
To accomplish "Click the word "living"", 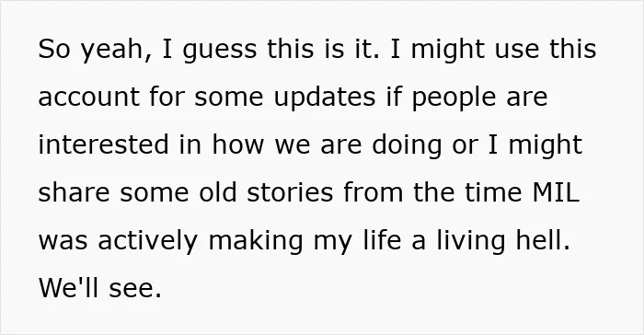I will 471,241.
